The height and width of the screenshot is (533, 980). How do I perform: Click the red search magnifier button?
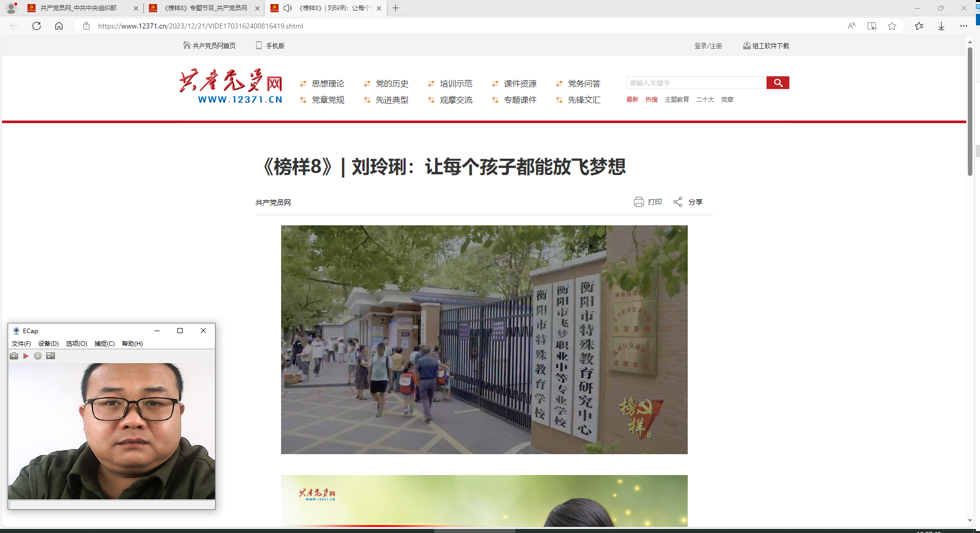778,82
